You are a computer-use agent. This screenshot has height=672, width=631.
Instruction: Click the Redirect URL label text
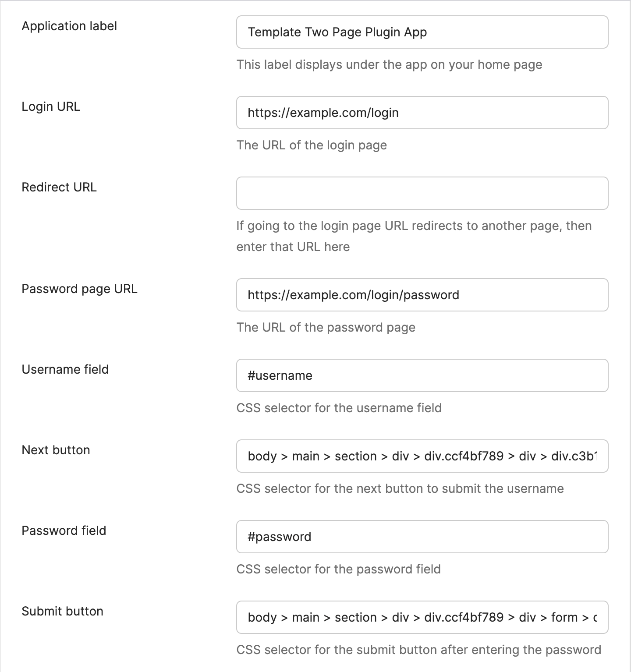click(x=59, y=187)
